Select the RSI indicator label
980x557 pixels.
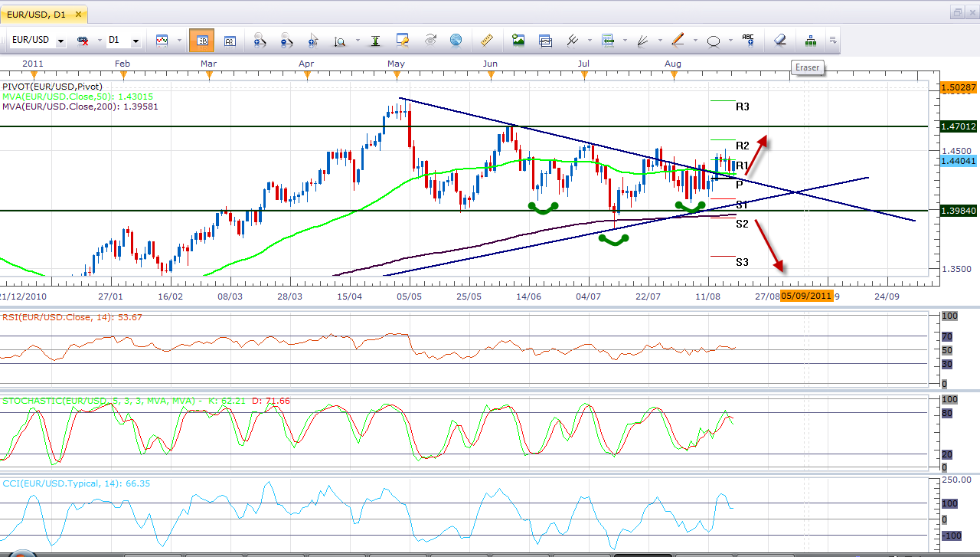tap(72, 317)
